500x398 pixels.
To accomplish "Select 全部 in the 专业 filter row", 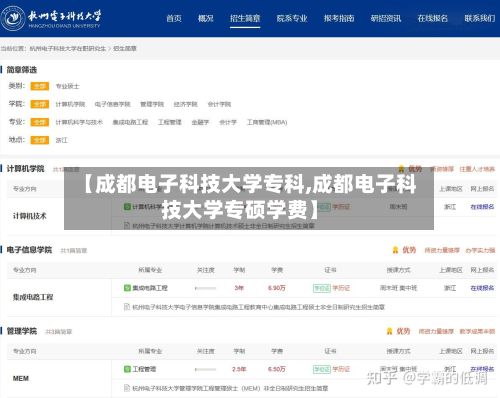I will tap(40, 122).
